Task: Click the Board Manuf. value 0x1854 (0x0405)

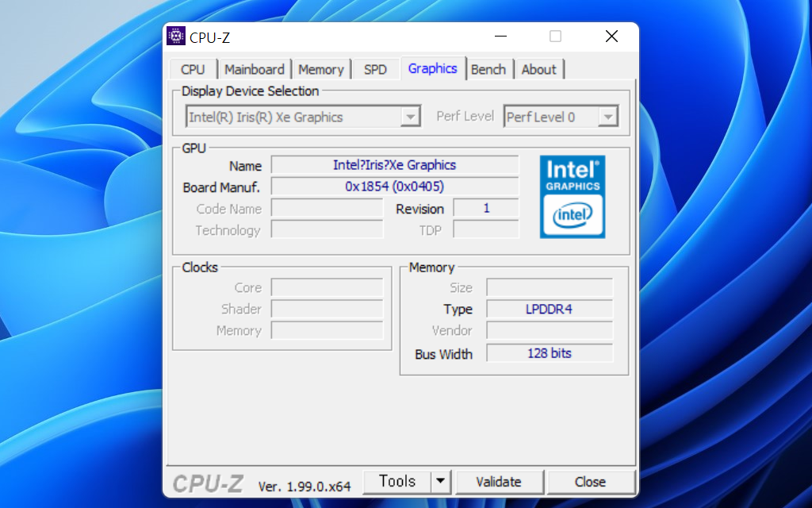Action: [x=395, y=186]
